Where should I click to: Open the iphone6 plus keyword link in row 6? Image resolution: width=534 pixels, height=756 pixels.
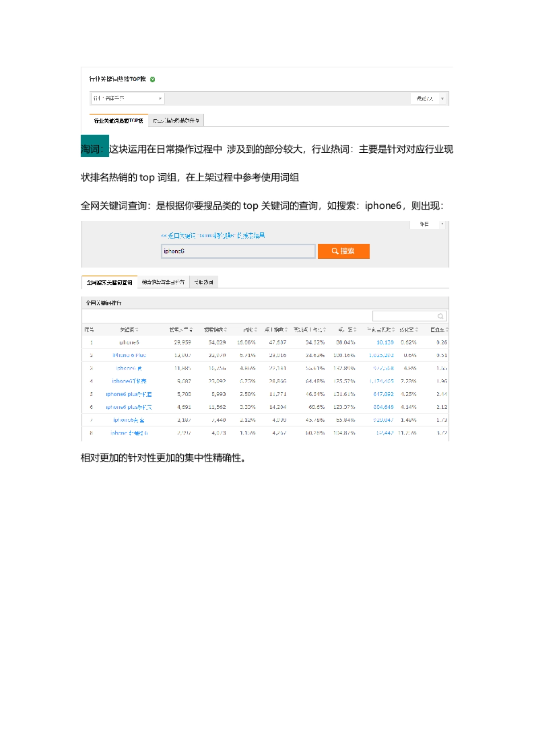(129, 407)
